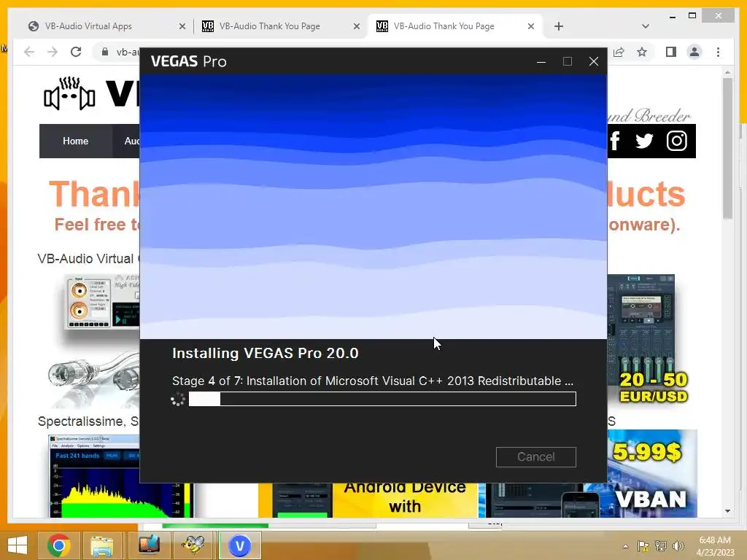Screen dimensions: 747x560
Task: Click the VEGAS Pro installation progress bar
Action: click(382, 399)
